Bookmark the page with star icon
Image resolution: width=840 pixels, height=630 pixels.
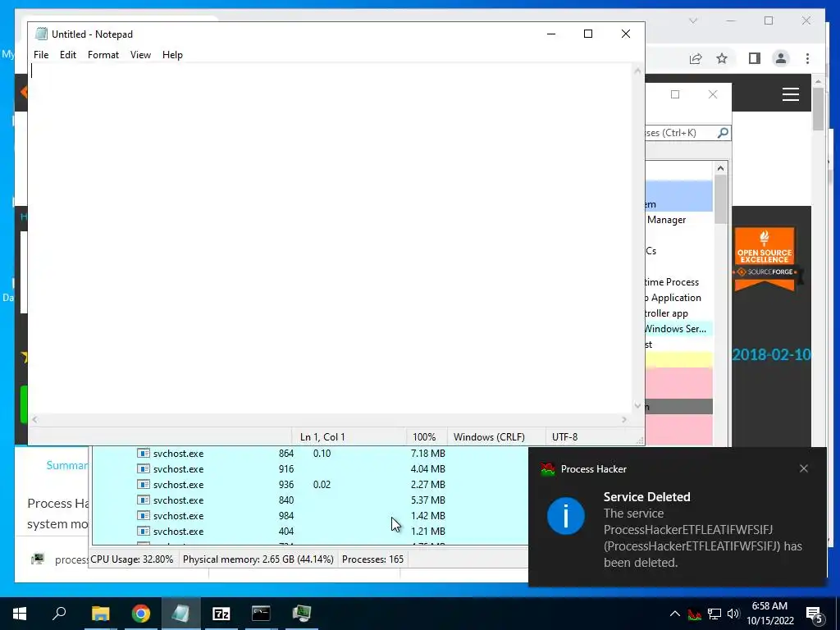[x=722, y=58]
